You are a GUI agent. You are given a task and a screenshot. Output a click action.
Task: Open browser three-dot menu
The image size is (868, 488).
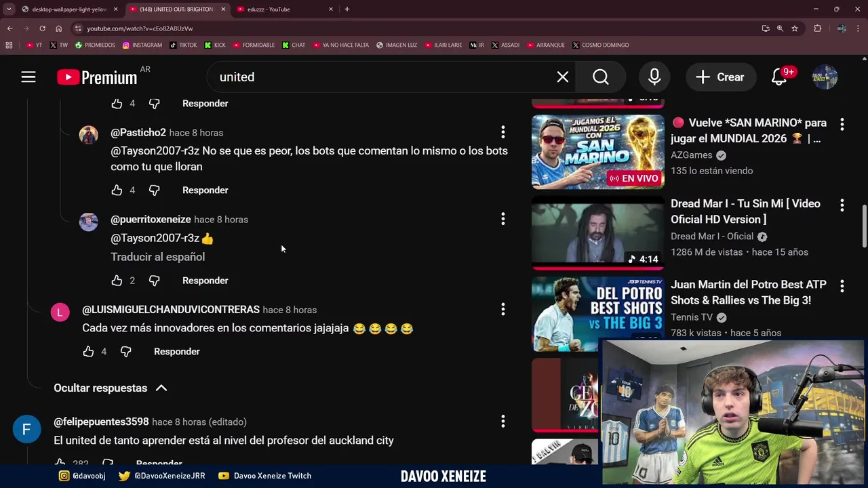(859, 28)
